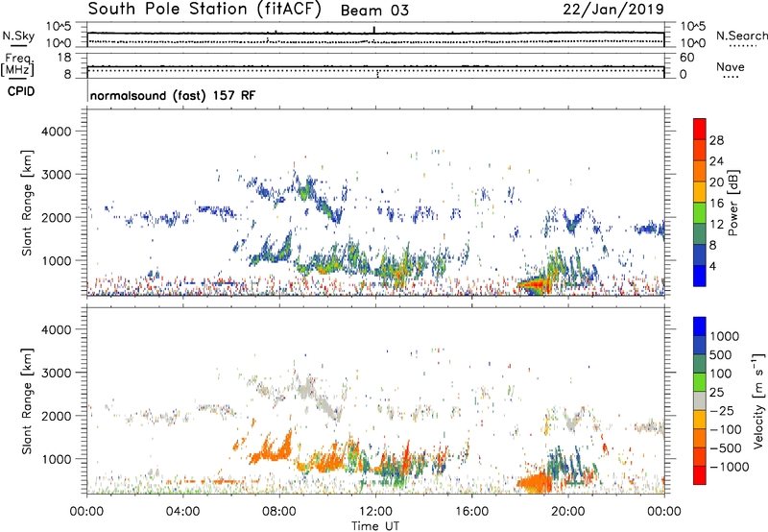The image size is (768, 532).
Task: Click '3000' on the velocity panel range axis
Action: click(x=56, y=373)
